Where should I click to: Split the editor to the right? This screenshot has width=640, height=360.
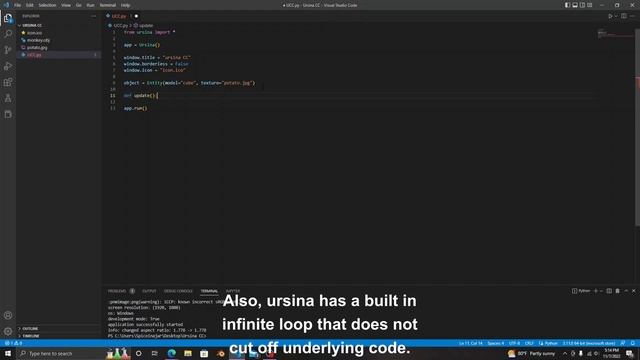click(x=624, y=16)
